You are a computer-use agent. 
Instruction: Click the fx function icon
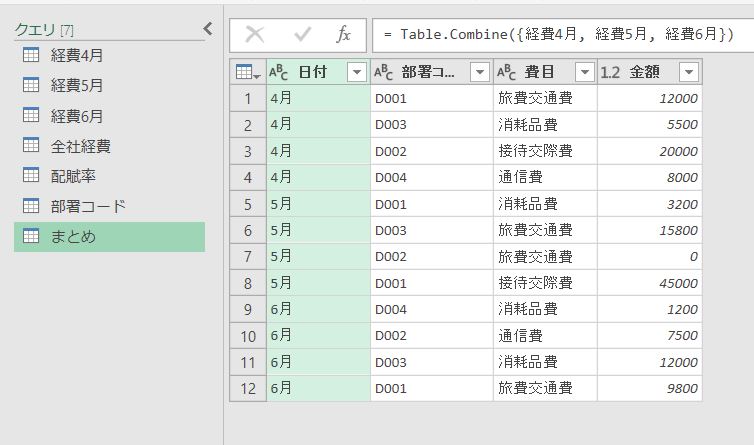tap(343, 34)
